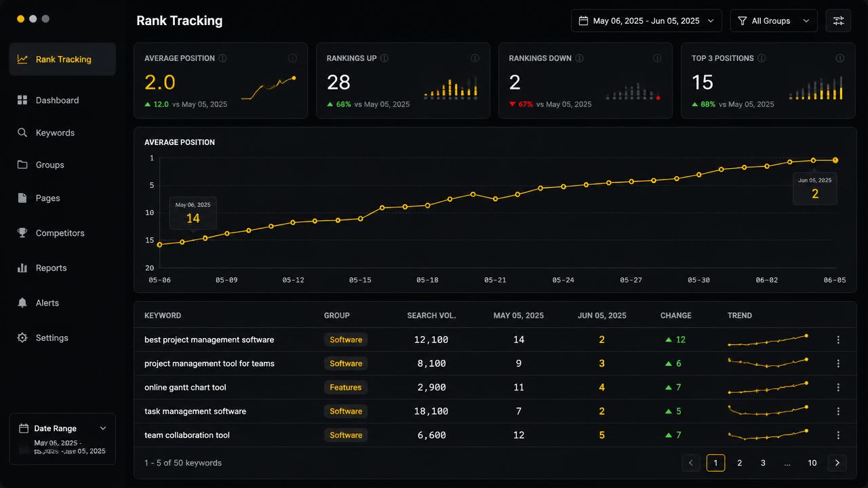This screenshot has height=488, width=868.
Task: Open Settings gear in sidebar
Action: tap(22, 338)
